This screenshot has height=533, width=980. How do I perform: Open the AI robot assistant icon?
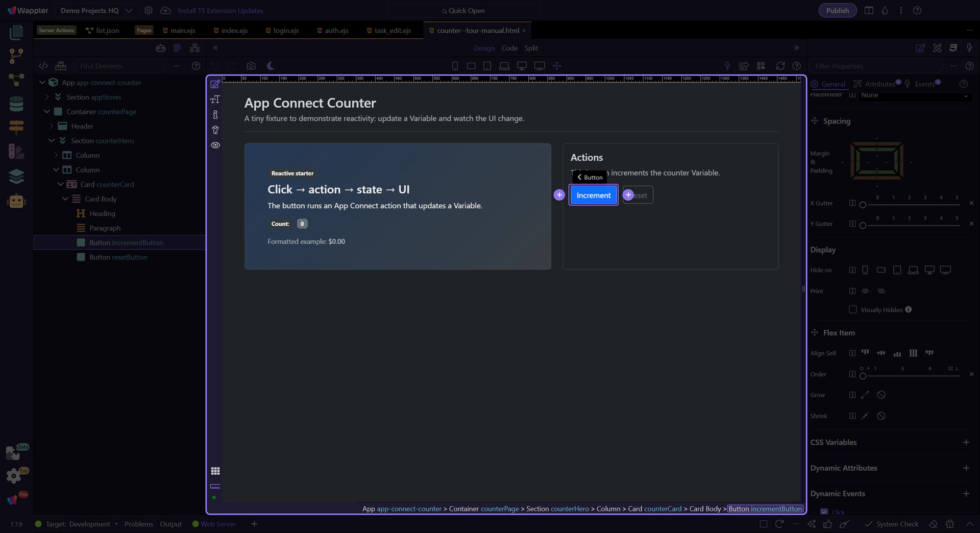click(x=16, y=201)
